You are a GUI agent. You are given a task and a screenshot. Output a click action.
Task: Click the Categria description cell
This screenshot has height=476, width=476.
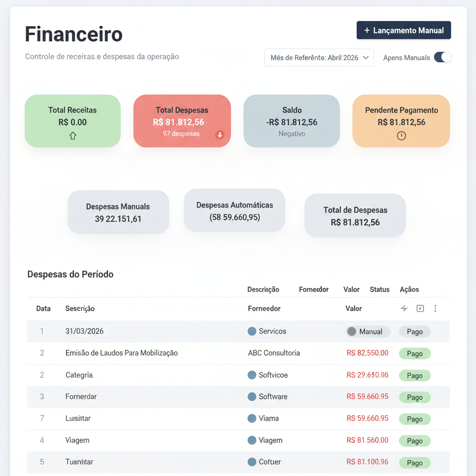pyautogui.click(x=79, y=375)
